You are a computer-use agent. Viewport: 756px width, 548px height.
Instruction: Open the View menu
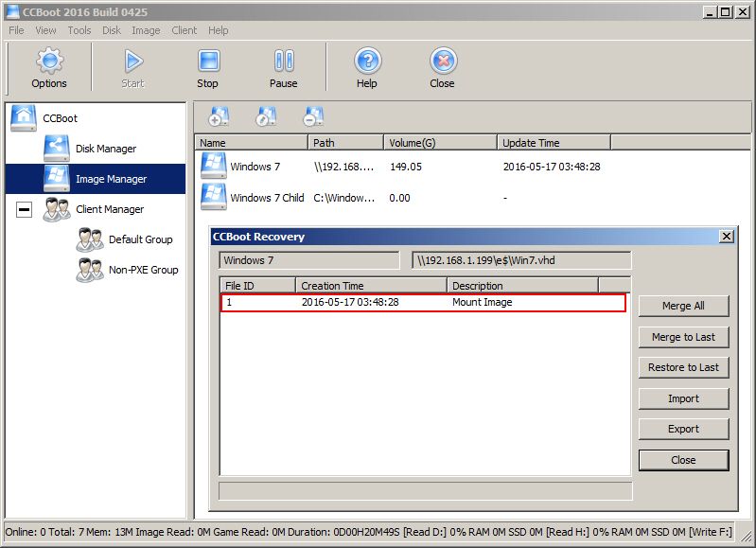click(x=45, y=30)
